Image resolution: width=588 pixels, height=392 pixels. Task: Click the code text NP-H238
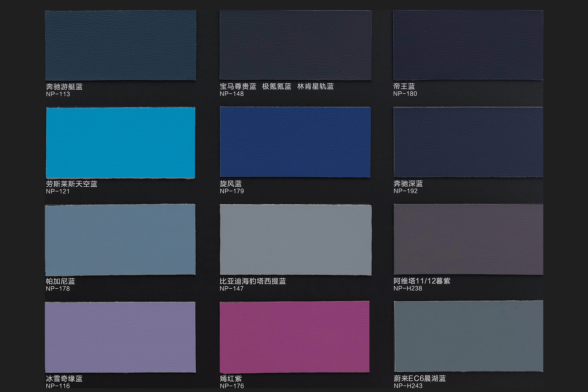click(x=408, y=289)
